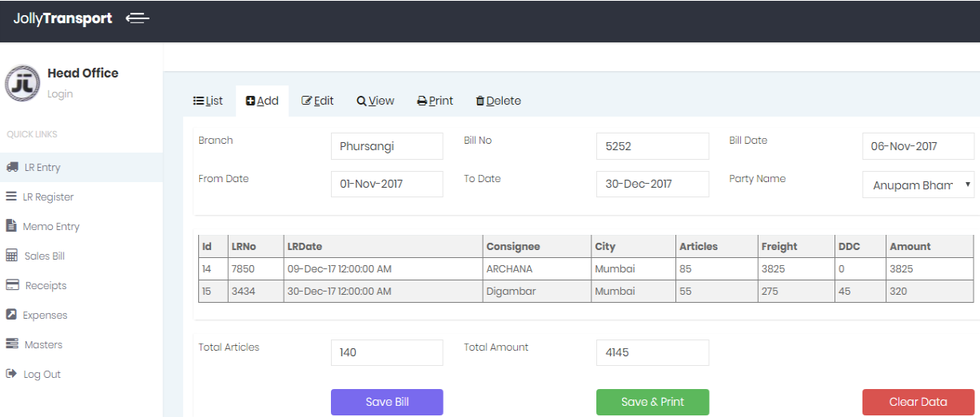Open the Masters menu

[82, 344]
